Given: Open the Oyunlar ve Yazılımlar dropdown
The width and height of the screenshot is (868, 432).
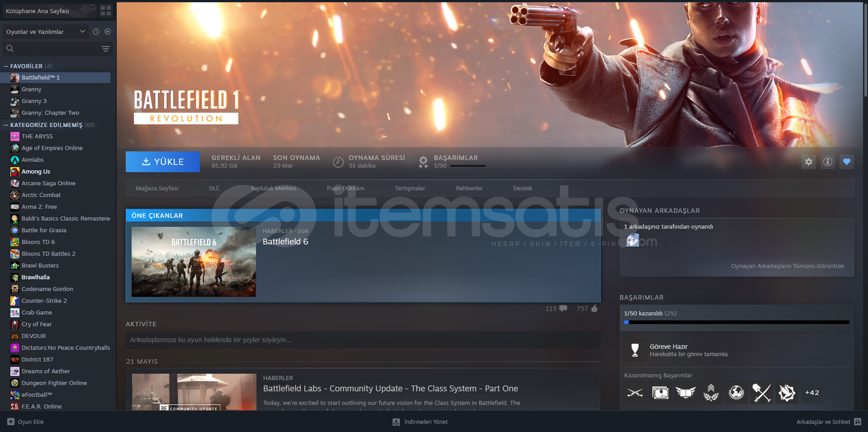Looking at the screenshot, I should pos(45,32).
